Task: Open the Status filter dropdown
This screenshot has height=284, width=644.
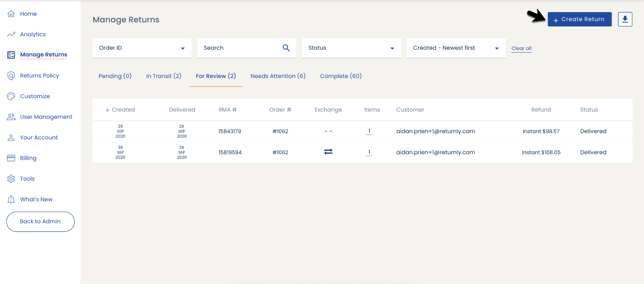Action: (x=351, y=48)
